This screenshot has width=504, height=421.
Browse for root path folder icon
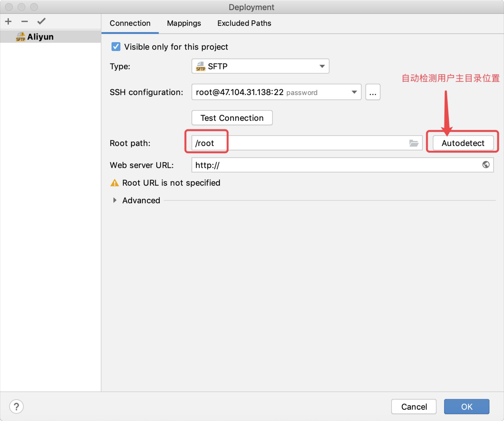[x=414, y=143]
